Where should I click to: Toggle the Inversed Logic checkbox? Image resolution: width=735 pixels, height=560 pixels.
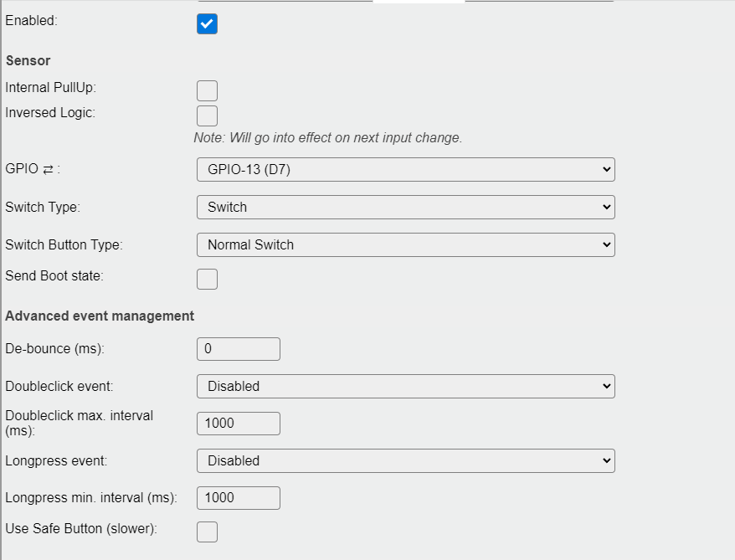207,116
